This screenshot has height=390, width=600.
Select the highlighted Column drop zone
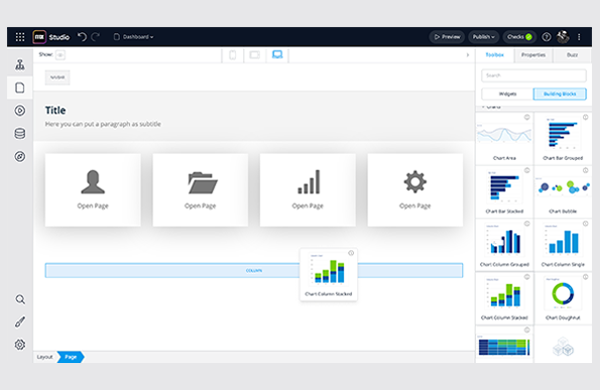click(254, 270)
